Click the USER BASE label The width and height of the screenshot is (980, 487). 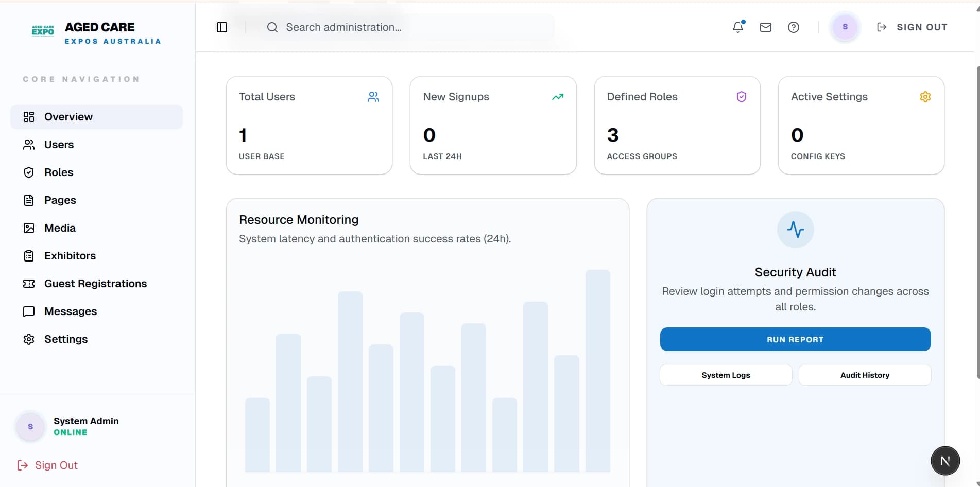tap(262, 156)
